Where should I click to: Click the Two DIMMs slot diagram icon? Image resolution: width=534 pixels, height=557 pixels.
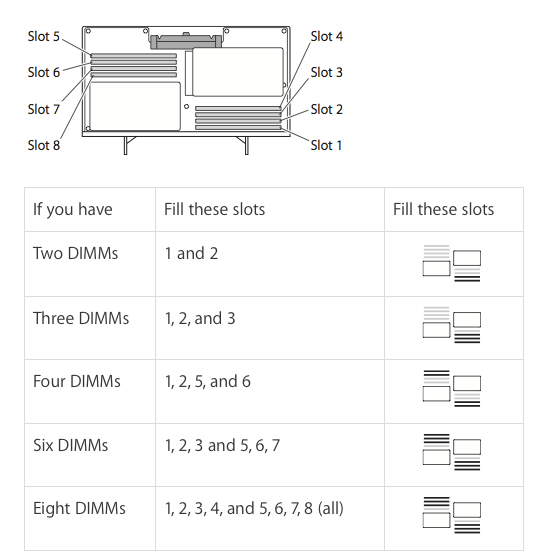452,263
